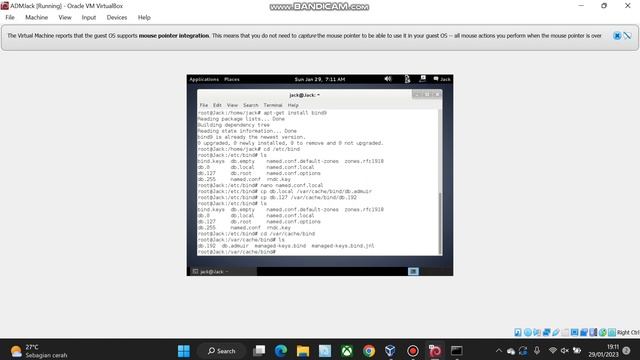Open the terminal View menu
This screenshot has height=360, width=640.
pyautogui.click(x=232, y=105)
